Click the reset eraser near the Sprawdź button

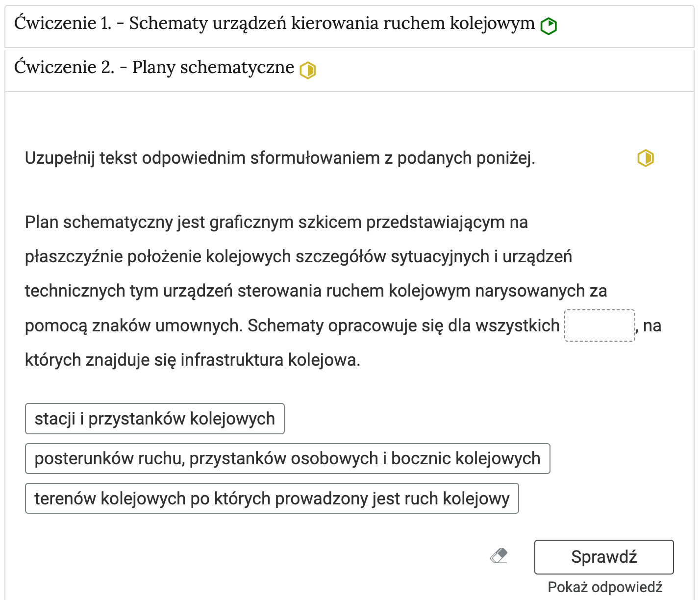click(499, 556)
